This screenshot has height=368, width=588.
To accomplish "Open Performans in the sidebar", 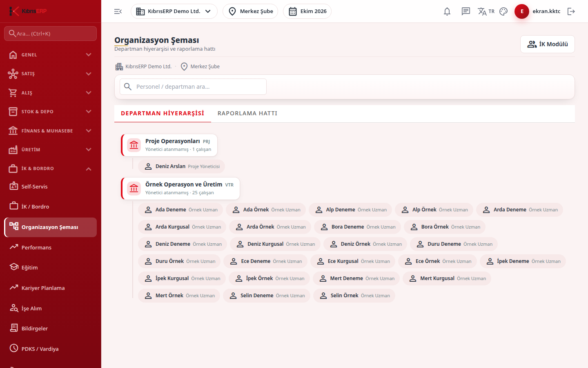I will 51,247.
